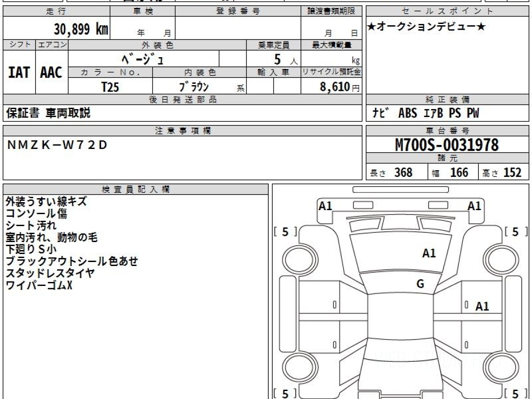This screenshot has width=532, height=399.
Task: Click the 純正装備 section header
Action: (x=447, y=100)
